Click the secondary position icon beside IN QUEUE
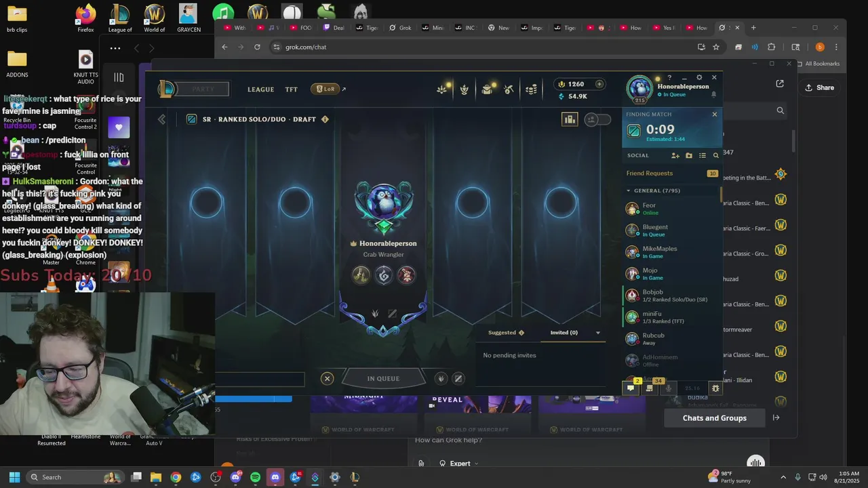Image resolution: width=868 pixels, height=488 pixels. [x=458, y=379]
